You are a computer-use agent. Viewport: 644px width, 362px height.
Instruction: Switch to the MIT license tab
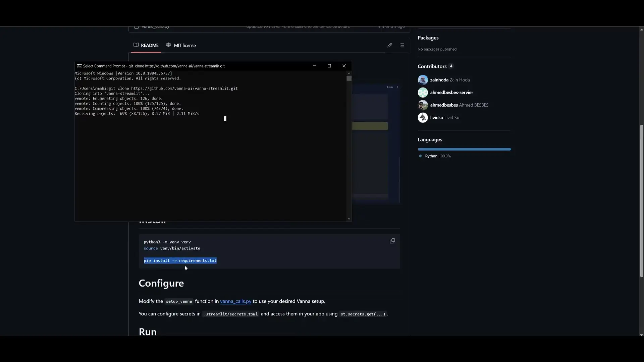pyautogui.click(x=181, y=45)
